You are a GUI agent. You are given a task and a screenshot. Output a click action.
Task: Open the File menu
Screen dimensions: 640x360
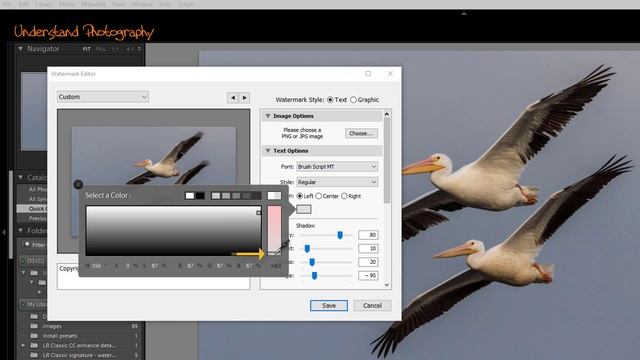(7, 4)
